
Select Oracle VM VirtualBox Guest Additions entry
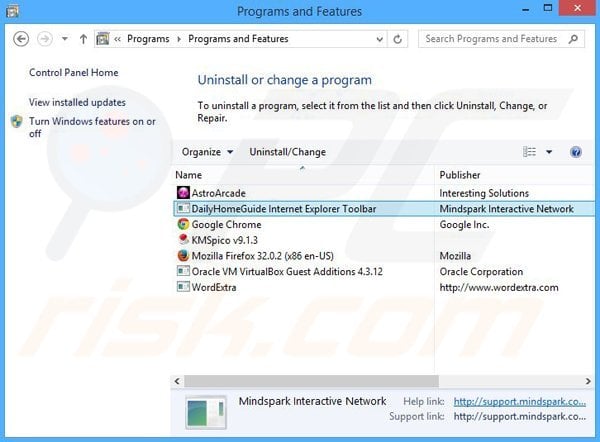[287, 272]
